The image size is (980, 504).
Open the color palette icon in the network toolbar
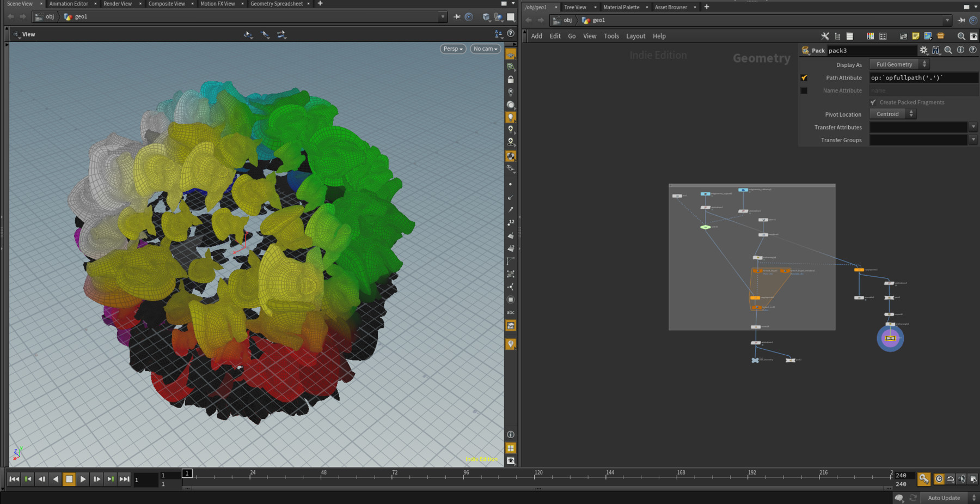tap(870, 36)
